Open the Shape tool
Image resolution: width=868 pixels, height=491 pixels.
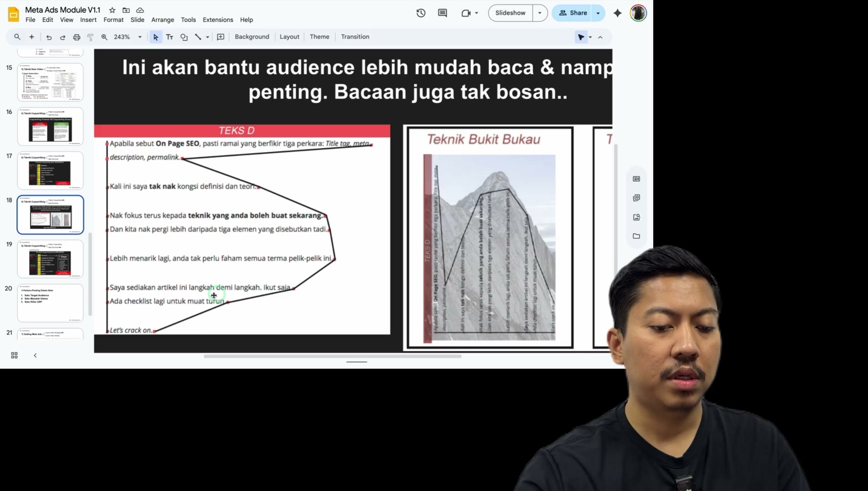[x=184, y=37]
